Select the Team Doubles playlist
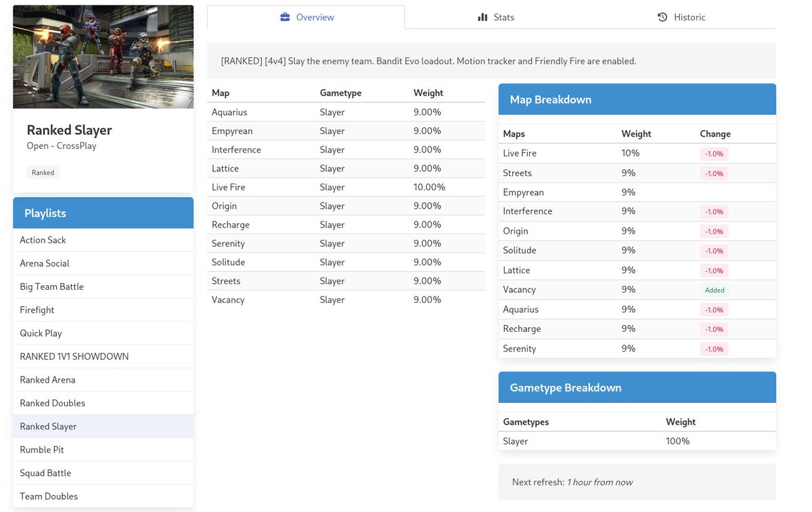The image size is (812, 512). point(103,496)
